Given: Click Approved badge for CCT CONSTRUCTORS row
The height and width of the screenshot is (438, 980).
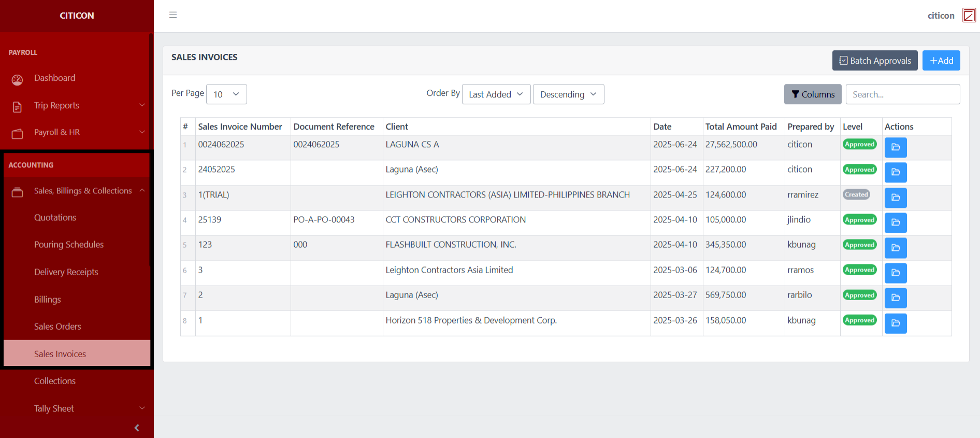Looking at the screenshot, I should [x=859, y=220].
